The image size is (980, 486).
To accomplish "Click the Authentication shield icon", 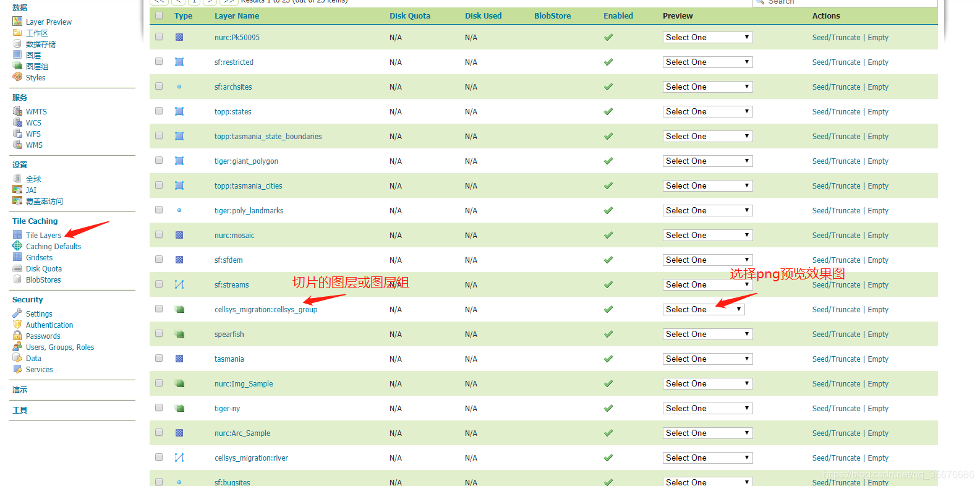I will point(17,325).
